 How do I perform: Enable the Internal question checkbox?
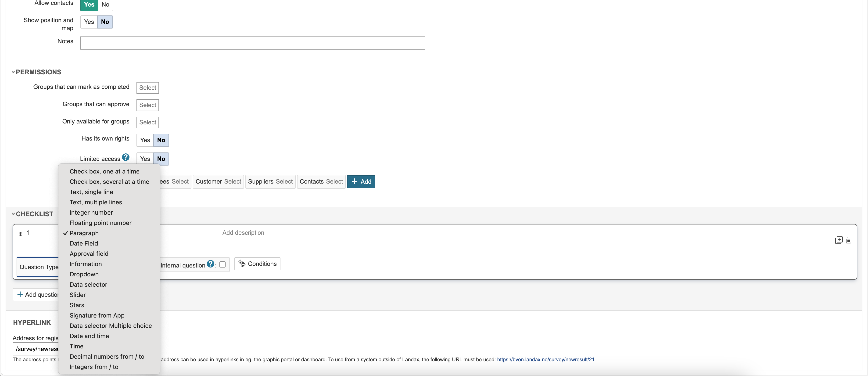coord(222,265)
